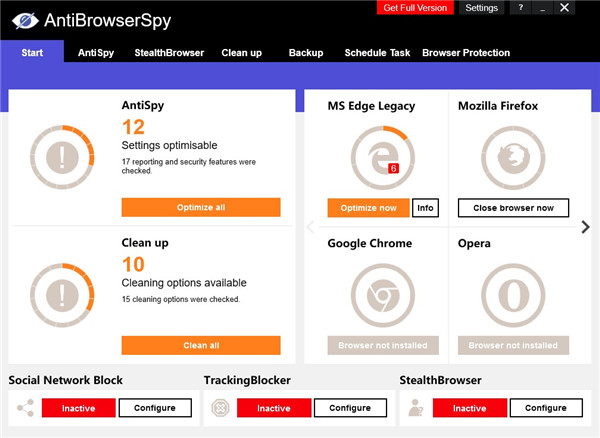Screen dimensions: 600x438
Task: Click Close browser now for Firefox
Action: point(513,208)
